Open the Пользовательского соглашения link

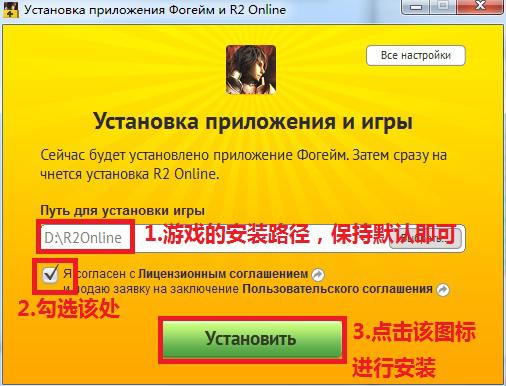[x=337, y=289]
